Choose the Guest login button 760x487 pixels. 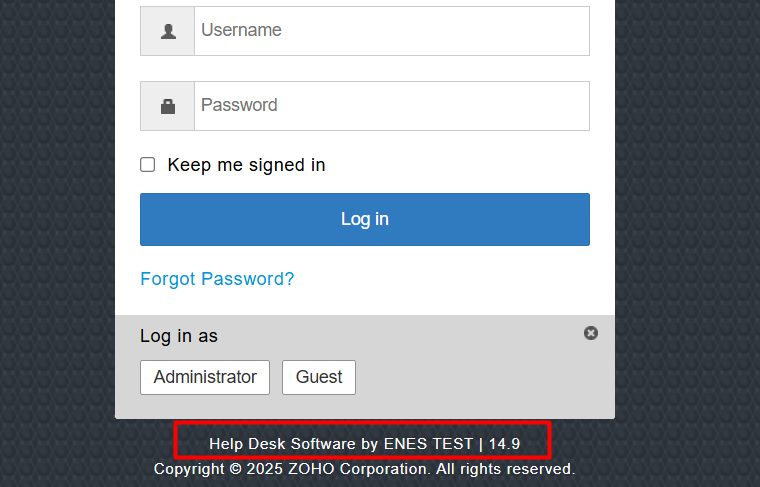pos(319,377)
